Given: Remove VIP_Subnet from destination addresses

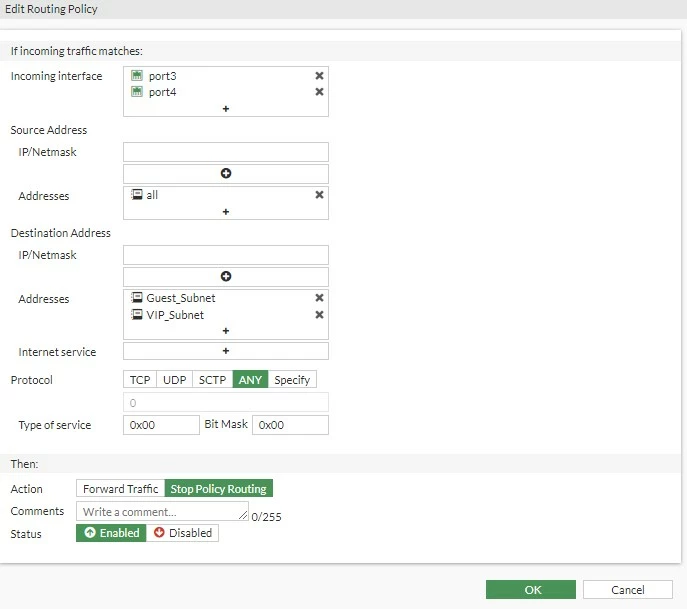Looking at the screenshot, I should pos(319,315).
